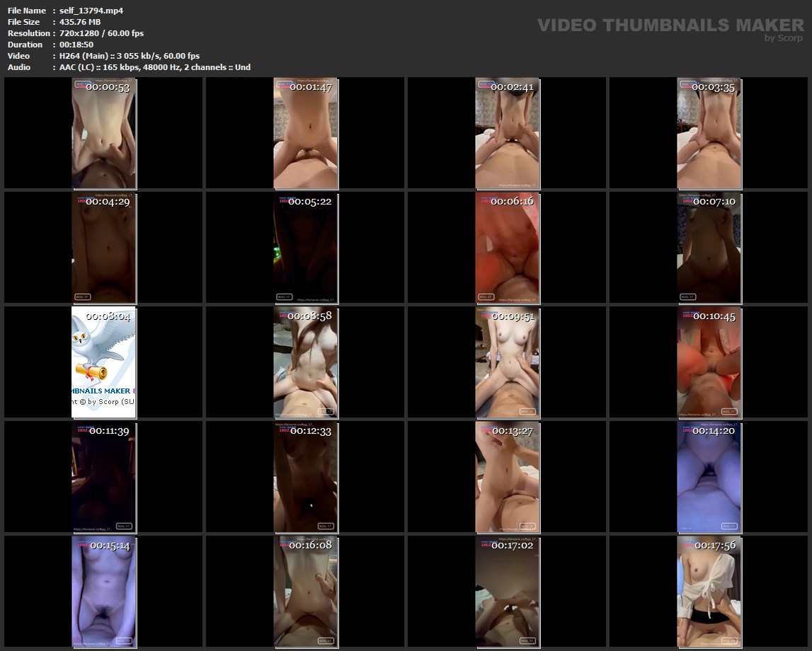812x651 pixels.
Task: Open the thumbnail marked 00:02:41
Action: [x=507, y=133]
